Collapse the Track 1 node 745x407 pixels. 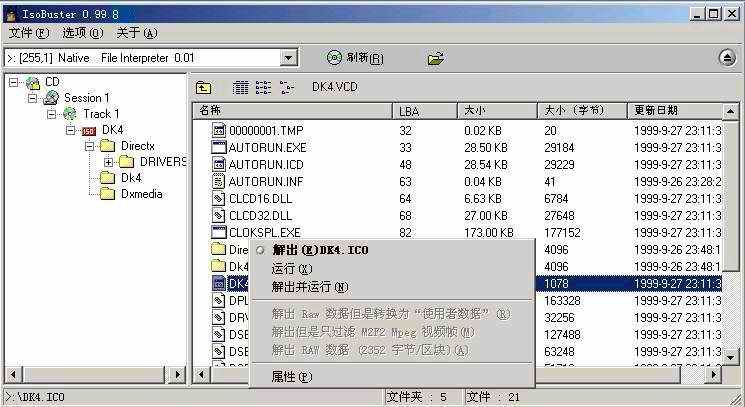[x=51, y=114]
